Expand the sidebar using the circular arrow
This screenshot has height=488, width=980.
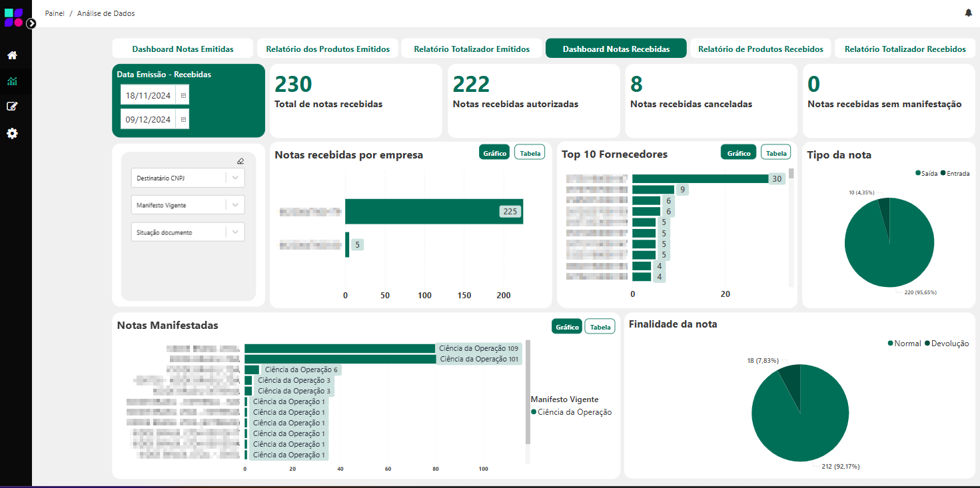pyautogui.click(x=32, y=23)
